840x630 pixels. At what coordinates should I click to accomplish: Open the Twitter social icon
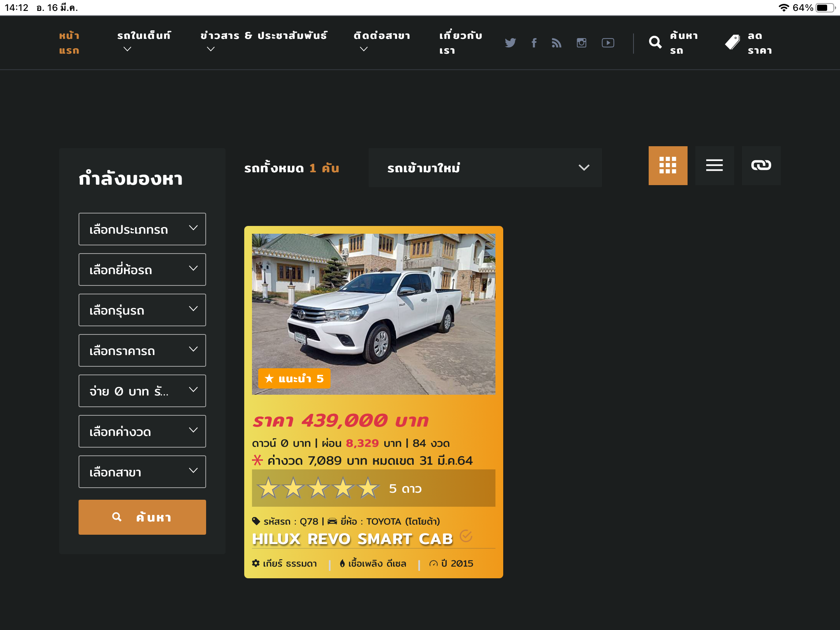point(510,42)
